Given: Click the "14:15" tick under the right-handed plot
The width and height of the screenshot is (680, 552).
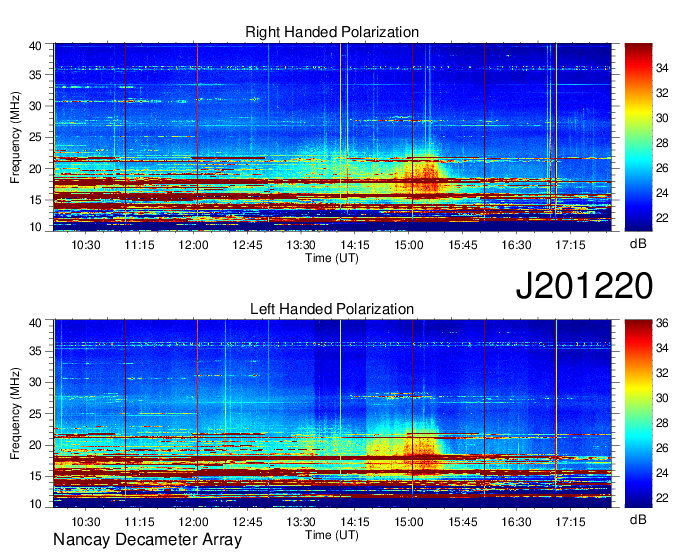Looking at the screenshot, I should coord(355,245).
